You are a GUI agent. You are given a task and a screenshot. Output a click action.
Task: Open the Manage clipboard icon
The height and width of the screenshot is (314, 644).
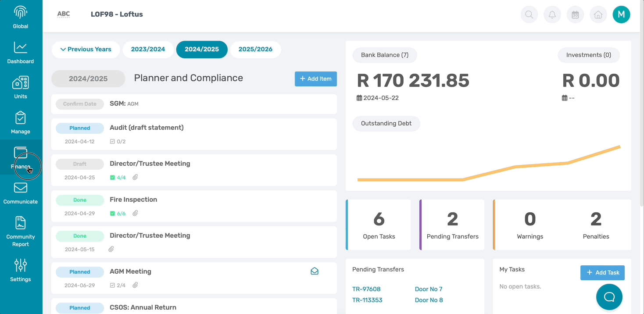coord(21,118)
